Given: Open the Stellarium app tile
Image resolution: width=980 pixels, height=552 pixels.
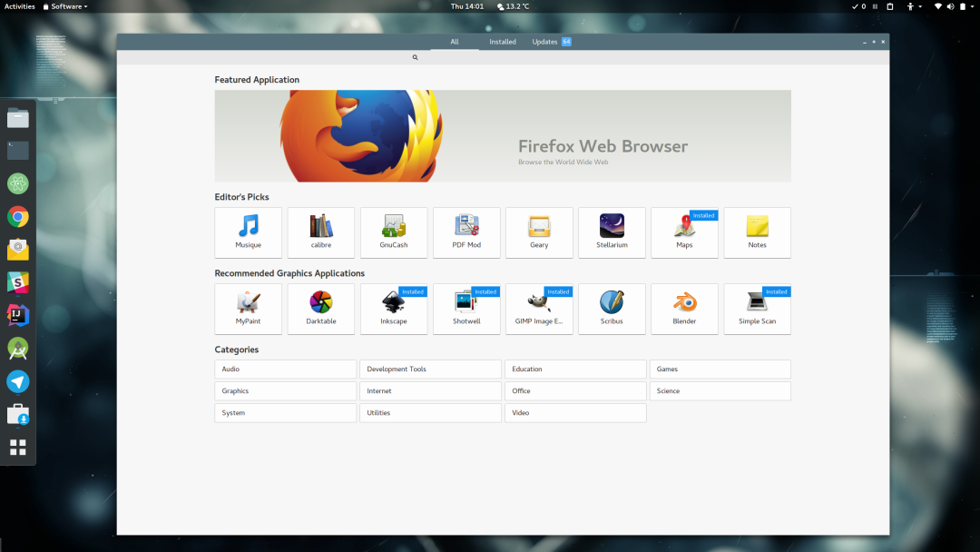Looking at the screenshot, I should point(612,232).
